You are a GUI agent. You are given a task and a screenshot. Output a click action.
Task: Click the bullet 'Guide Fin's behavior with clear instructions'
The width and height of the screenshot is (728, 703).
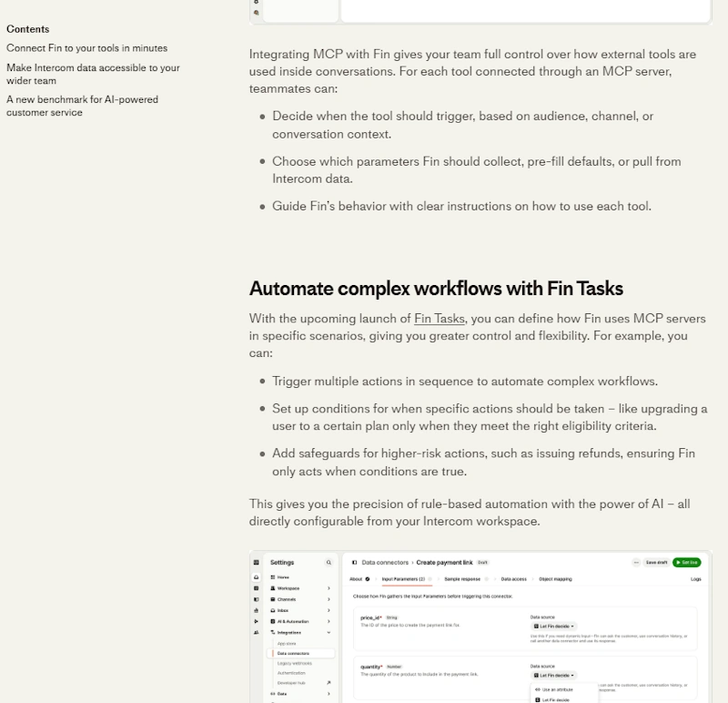point(461,206)
